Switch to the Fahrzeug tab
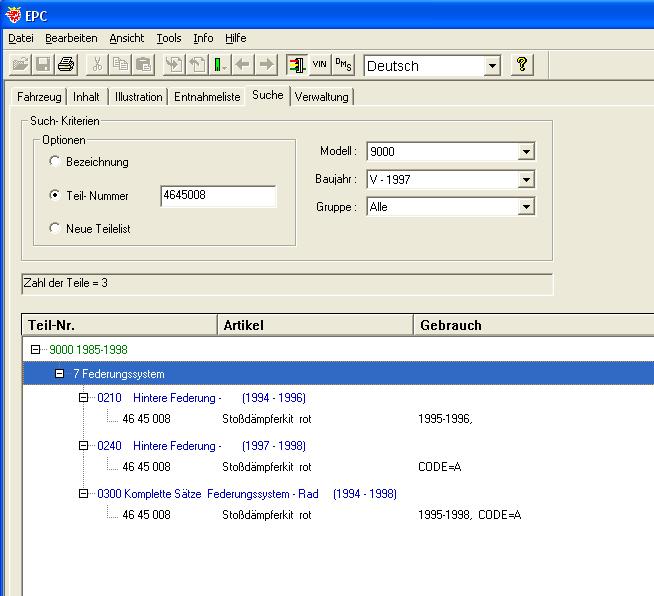The image size is (654, 596). coord(39,97)
